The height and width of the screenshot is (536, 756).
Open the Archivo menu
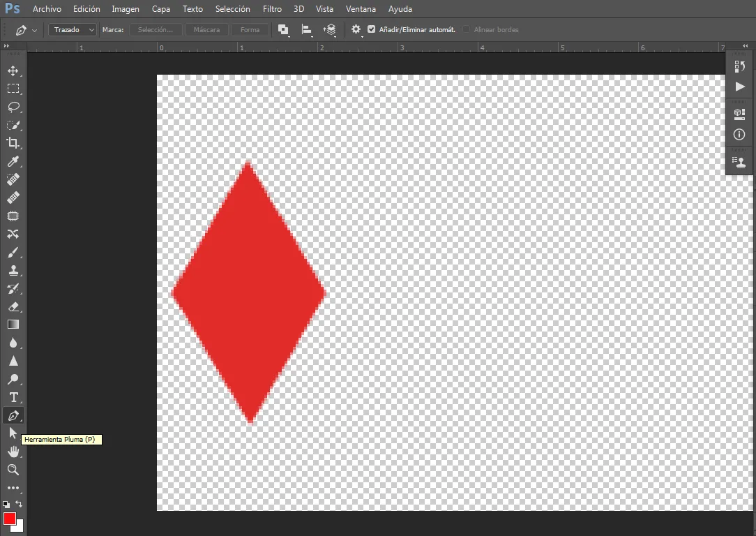point(47,8)
